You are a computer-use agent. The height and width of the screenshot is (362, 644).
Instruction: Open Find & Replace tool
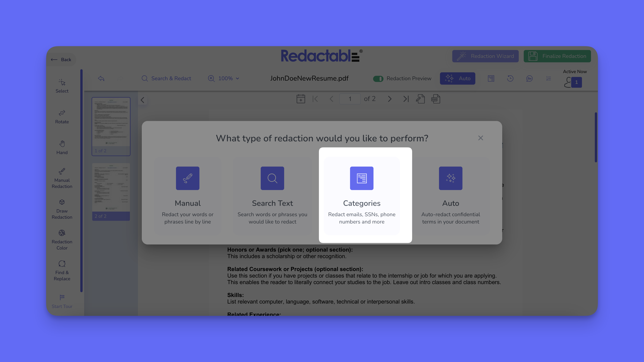pyautogui.click(x=62, y=271)
